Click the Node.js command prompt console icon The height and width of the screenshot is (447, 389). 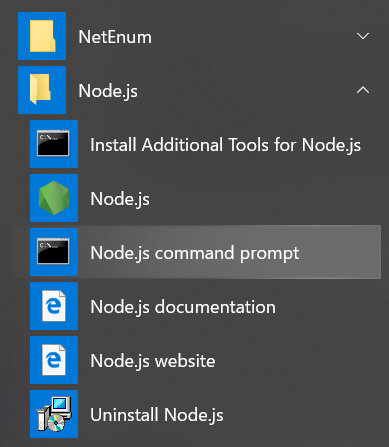54,252
